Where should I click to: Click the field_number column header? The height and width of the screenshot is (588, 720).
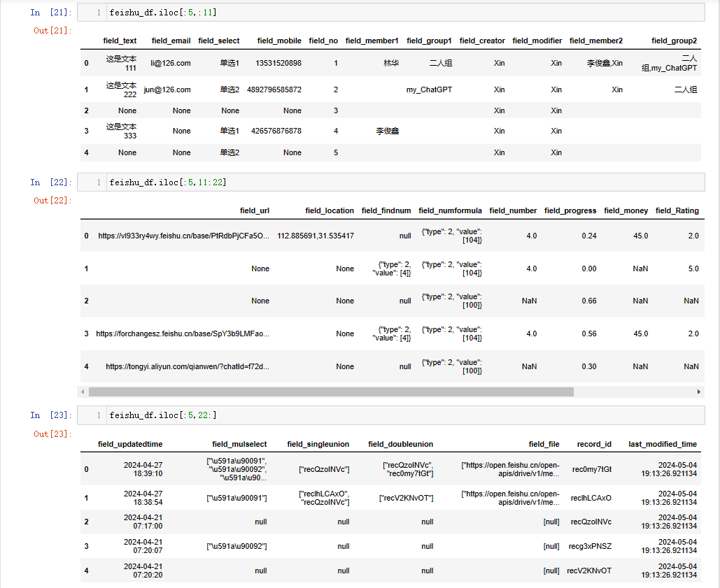(x=513, y=210)
